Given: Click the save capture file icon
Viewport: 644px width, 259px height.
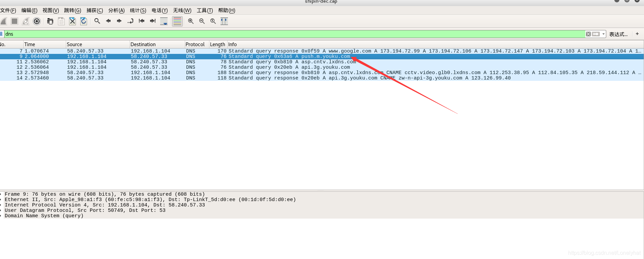Looking at the screenshot, I should coord(61,21).
